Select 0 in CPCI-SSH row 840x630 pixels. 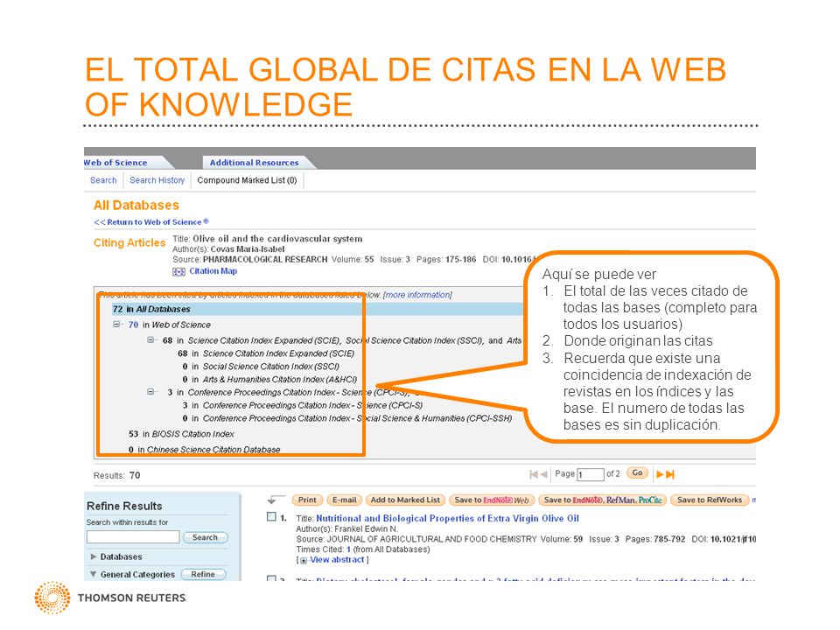click(347, 418)
